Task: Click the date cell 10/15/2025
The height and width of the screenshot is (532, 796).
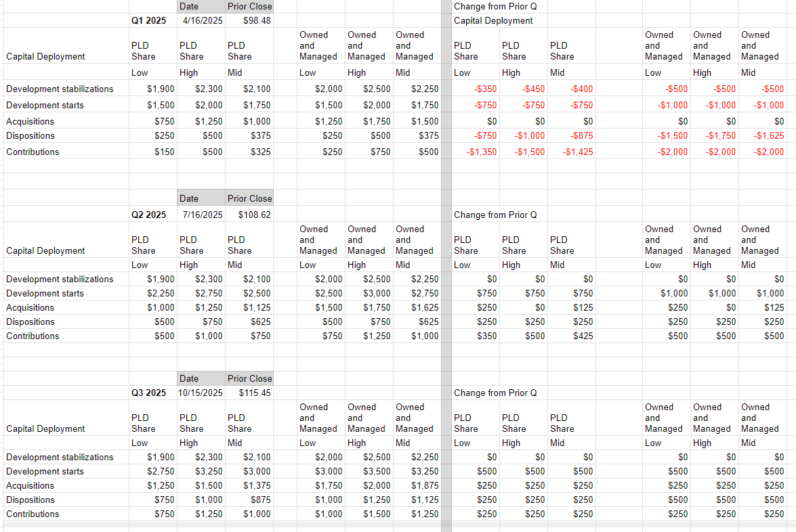Action: coord(201,393)
